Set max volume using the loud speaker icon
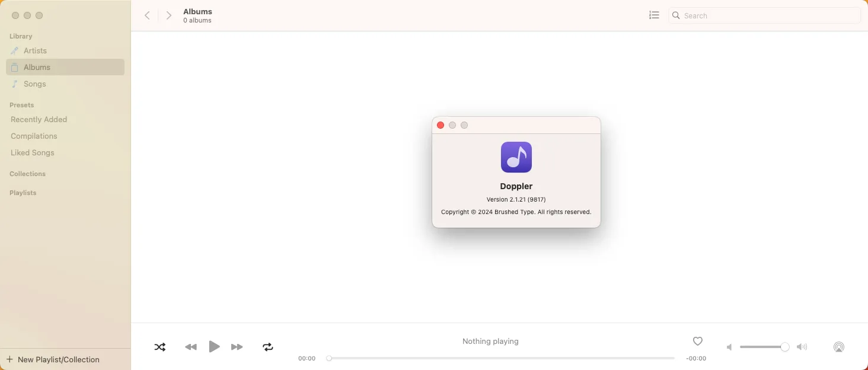This screenshot has height=370, width=868. [x=802, y=347]
